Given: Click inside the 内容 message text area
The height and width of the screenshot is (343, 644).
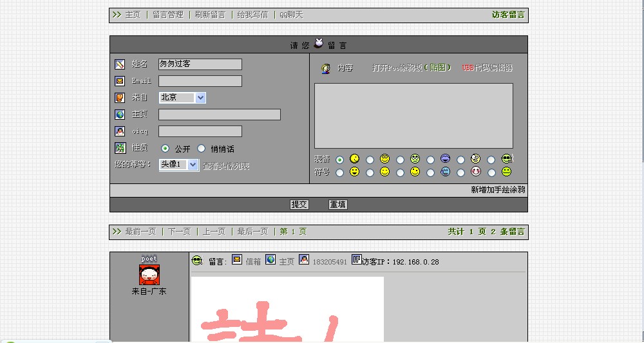Looking at the screenshot, I should [413, 116].
